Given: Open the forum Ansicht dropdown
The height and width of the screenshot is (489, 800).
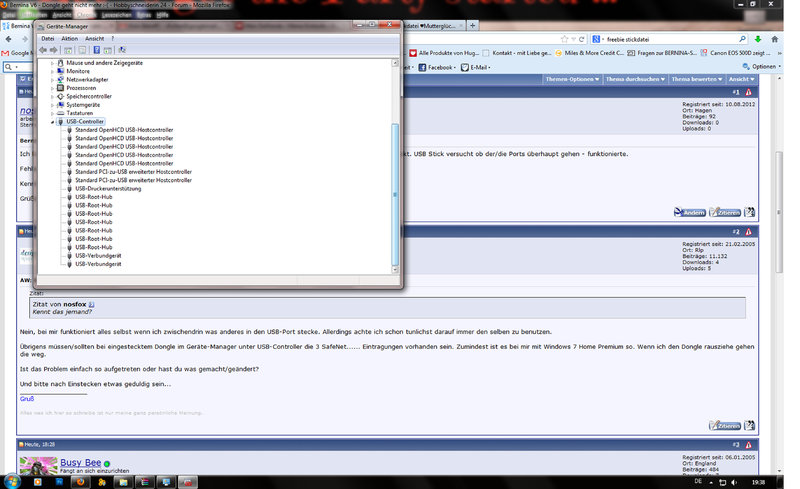Looking at the screenshot, I should coord(741,79).
